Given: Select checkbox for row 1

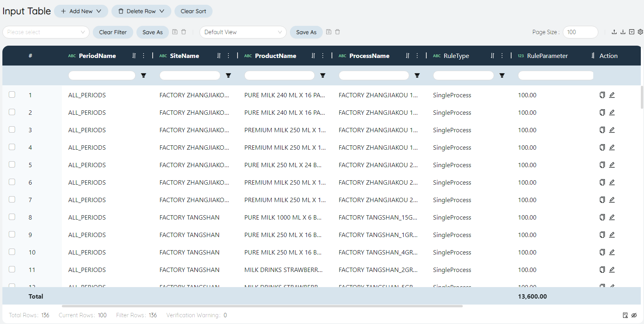Looking at the screenshot, I should [x=12, y=94].
